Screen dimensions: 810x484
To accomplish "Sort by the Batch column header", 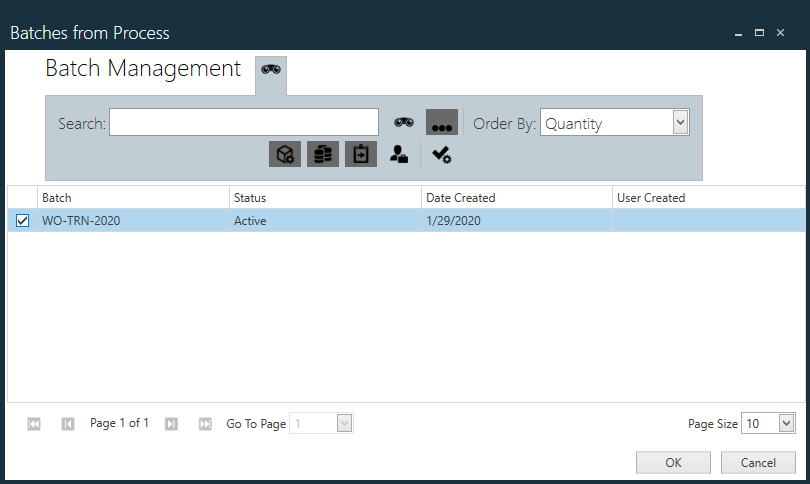I will (133, 198).
